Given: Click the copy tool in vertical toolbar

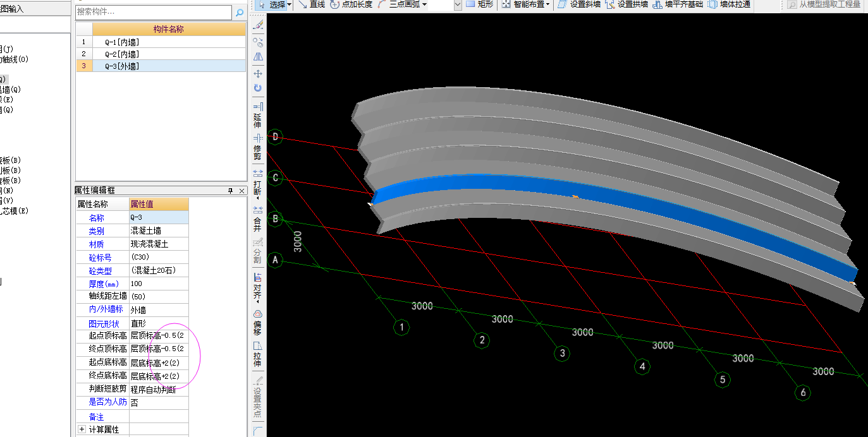Looking at the screenshot, I should pos(258,42).
